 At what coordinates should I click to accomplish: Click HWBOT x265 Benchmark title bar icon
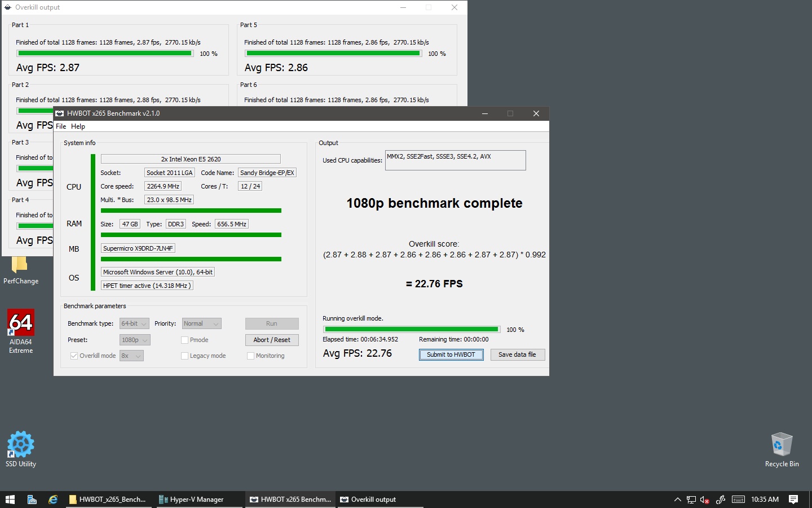[60, 113]
